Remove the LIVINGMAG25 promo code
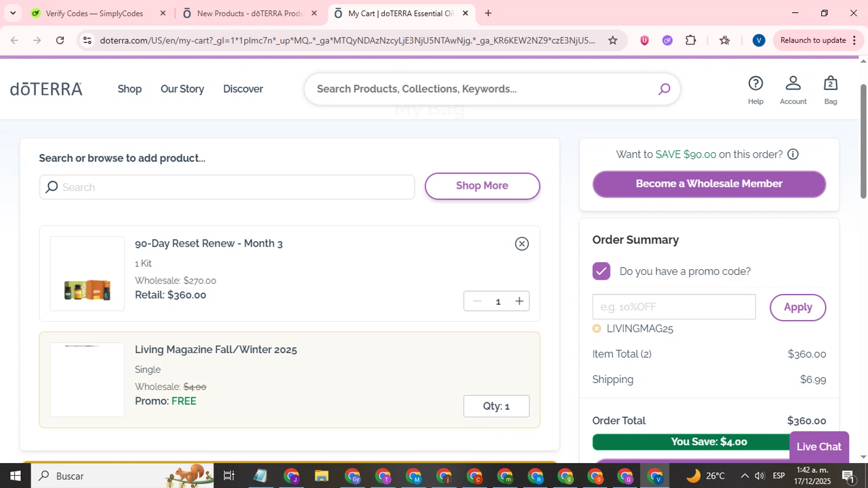Viewport: 868px width, 488px height. [597, 328]
